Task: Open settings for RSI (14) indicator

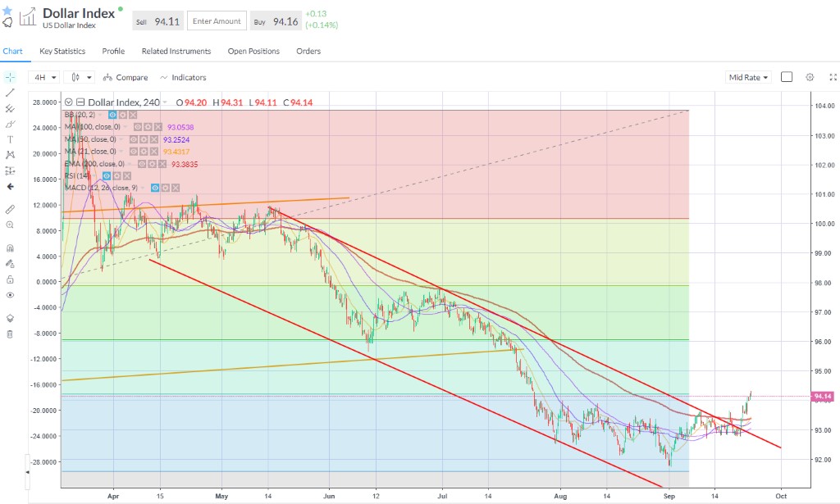Action: (116, 176)
